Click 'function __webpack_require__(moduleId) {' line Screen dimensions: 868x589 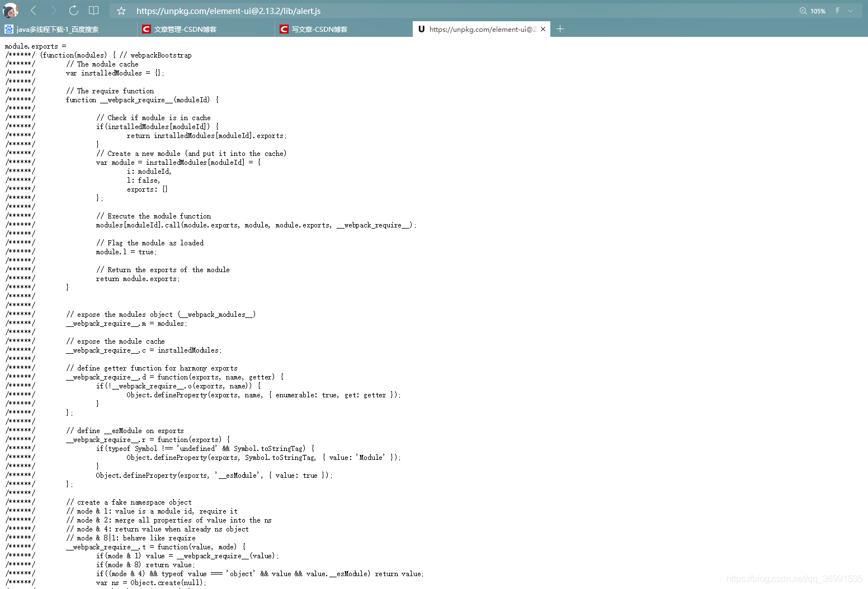click(143, 100)
